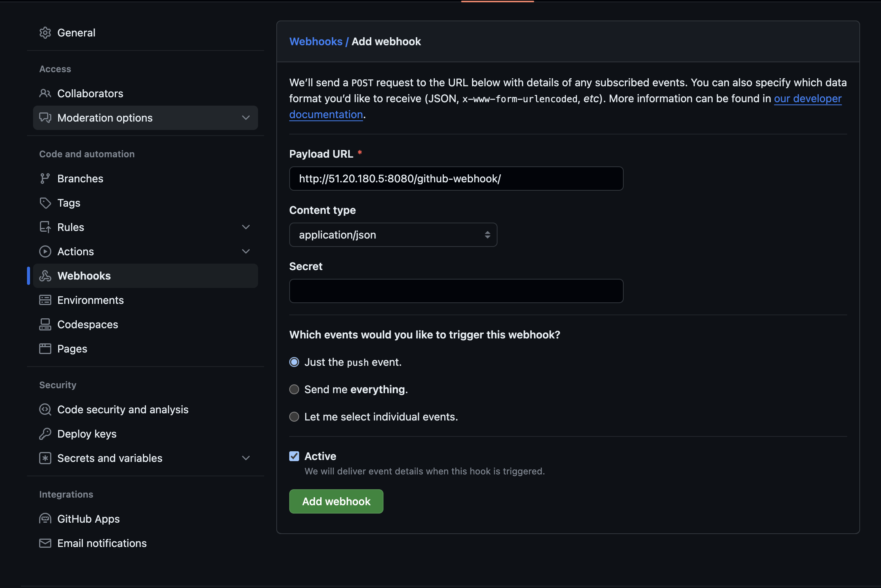Click into the Payload URL field
The width and height of the screenshot is (881, 588).
tap(456, 179)
